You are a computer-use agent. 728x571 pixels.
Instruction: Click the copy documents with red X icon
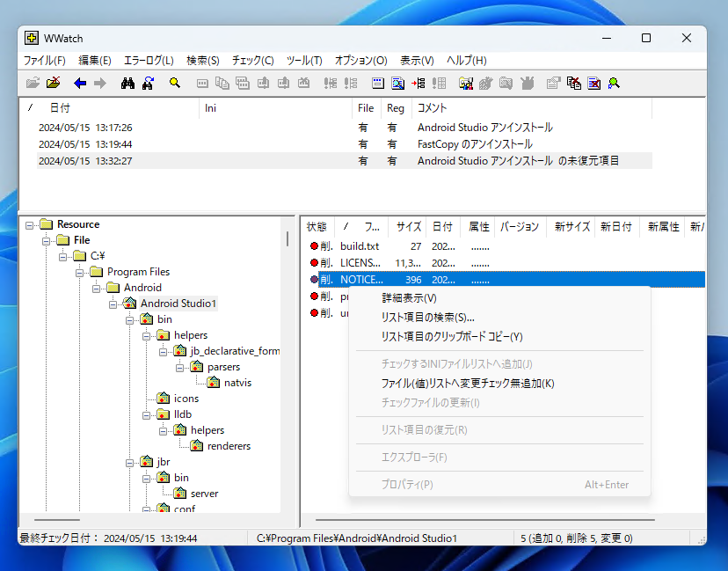(574, 84)
